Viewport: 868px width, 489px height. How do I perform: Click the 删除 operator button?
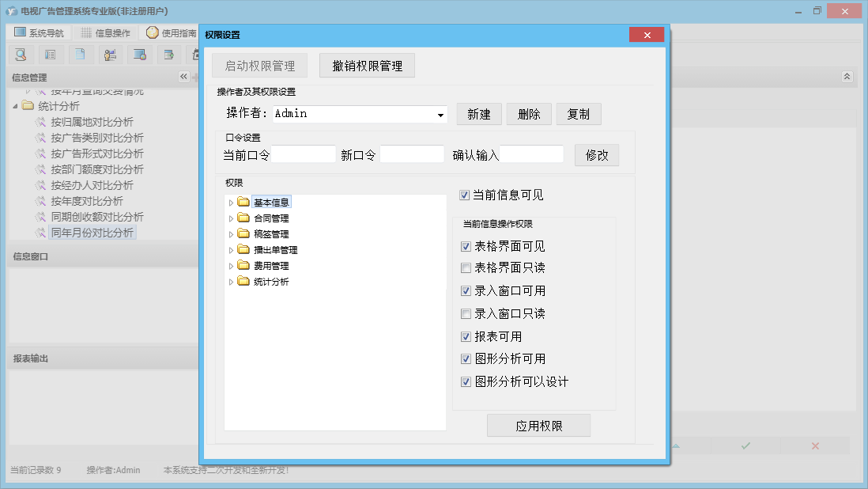click(x=529, y=114)
